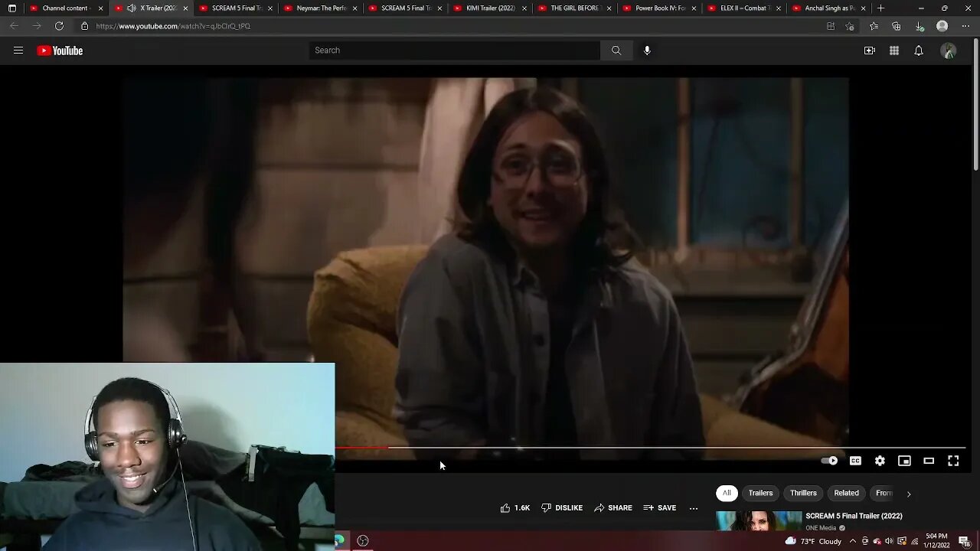Open the browser Collections icon

coord(897,26)
